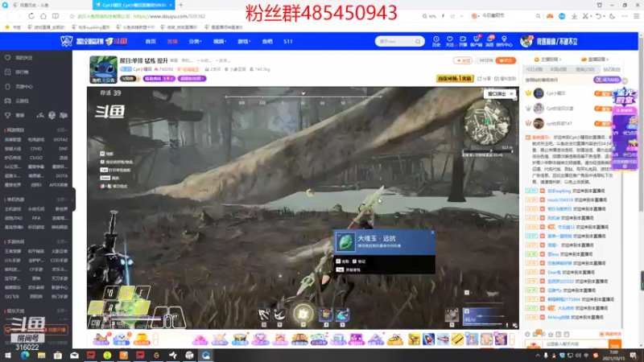The width and height of the screenshot is (644, 362).
Task: Expand the address bar dropdown chevron
Action: 461,16
